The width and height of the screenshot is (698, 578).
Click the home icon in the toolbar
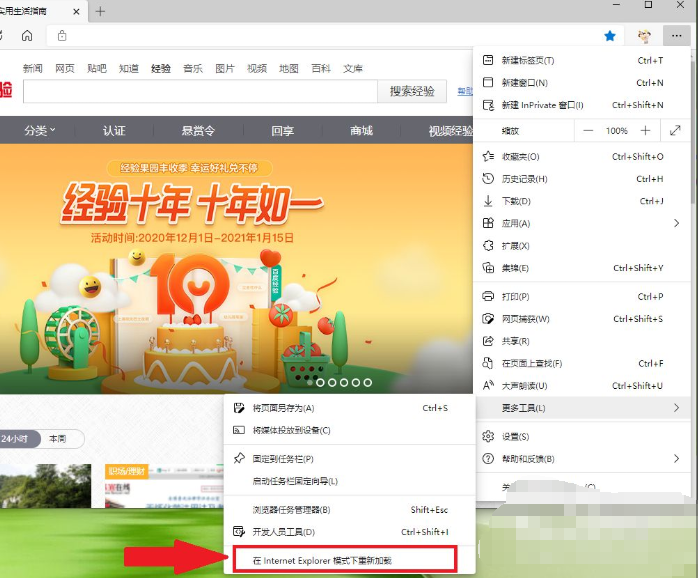(x=27, y=36)
